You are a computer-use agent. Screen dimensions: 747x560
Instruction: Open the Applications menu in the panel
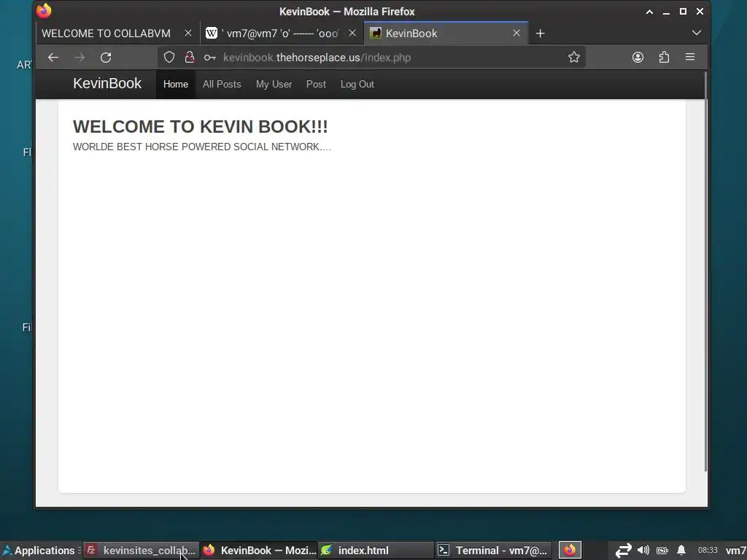pyautogui.click(x=40, y=551)
